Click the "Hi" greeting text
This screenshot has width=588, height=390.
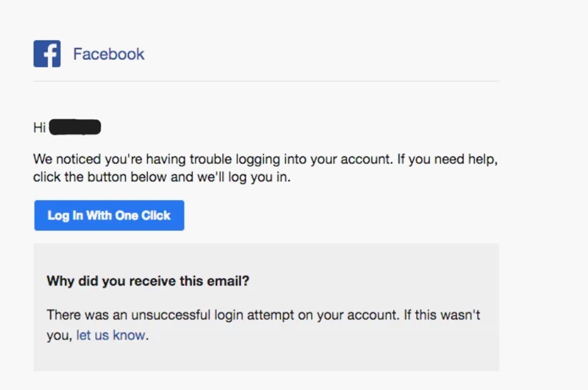pyautogui.click(x=40, y=128)
